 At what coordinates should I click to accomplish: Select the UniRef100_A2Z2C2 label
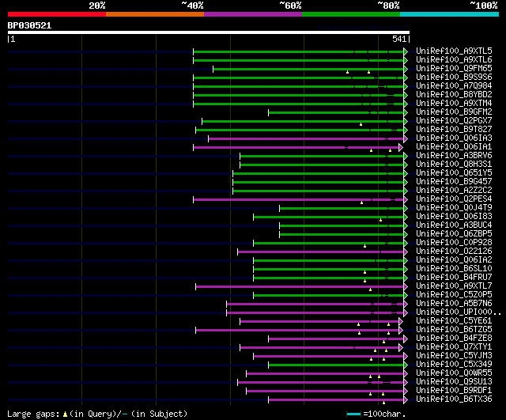tap(454, 191)
